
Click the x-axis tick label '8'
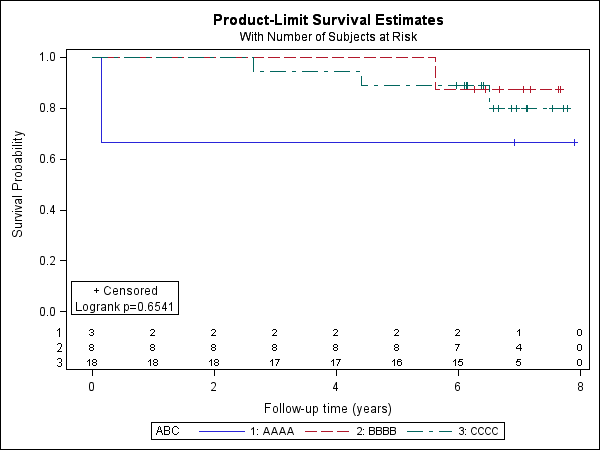(580, 386)
